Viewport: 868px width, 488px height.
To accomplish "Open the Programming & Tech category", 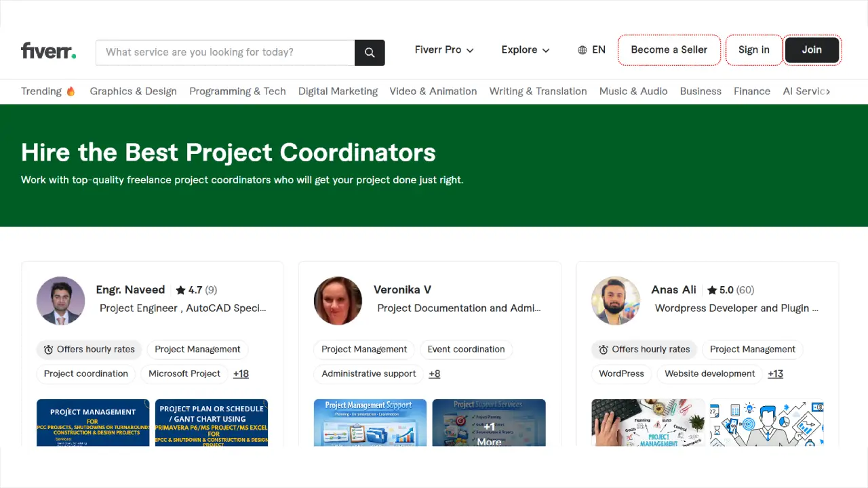I will (237, 91).
